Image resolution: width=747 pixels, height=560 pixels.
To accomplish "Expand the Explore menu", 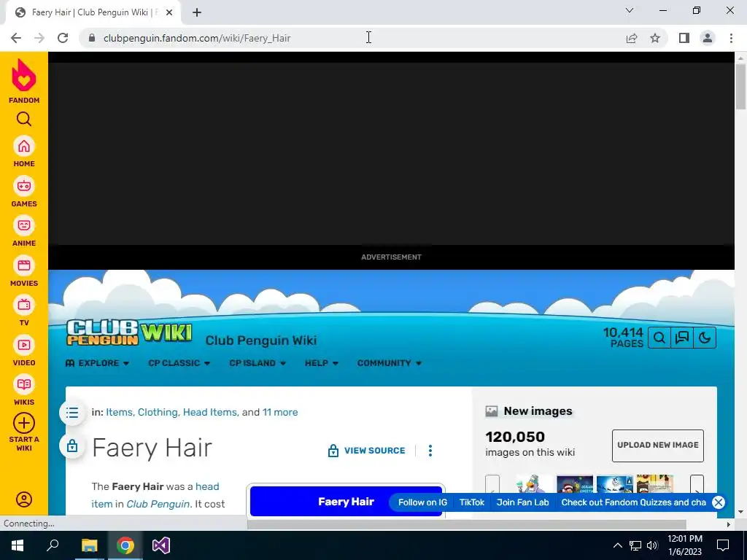I will 97,363.
